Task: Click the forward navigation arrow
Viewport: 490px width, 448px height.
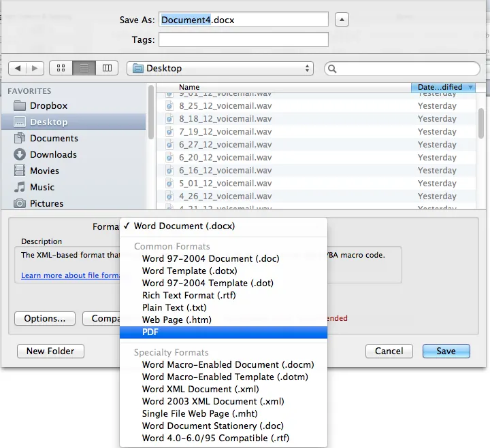Action: point(35,68)
